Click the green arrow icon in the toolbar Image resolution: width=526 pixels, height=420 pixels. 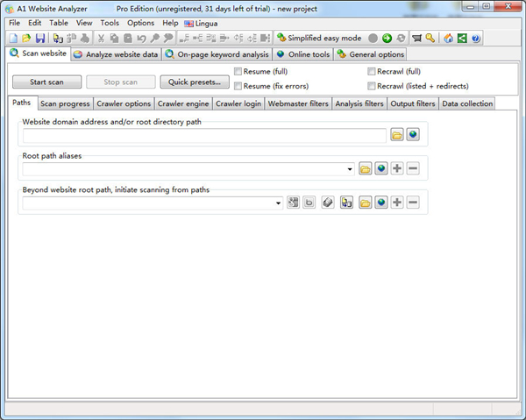point(387,39)
